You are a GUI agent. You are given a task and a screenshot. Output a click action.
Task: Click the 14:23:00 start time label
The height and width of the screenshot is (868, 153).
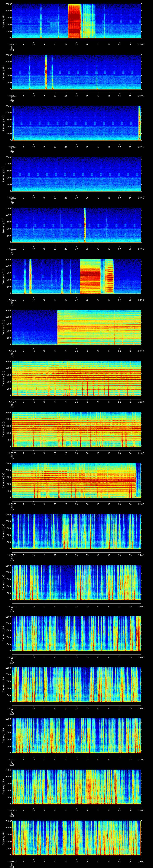(x=12, y=96)
